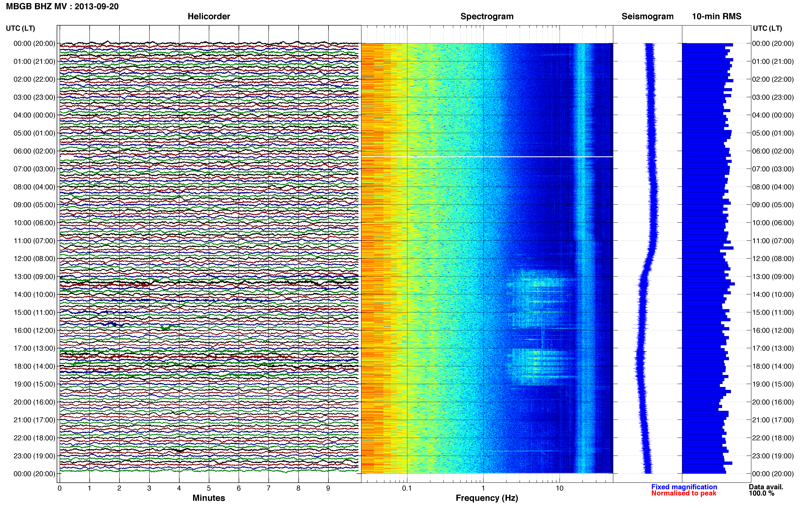
Task: Click Helicorder time label '09:00 (05:00)'
Action: click(x=34, y=205)
